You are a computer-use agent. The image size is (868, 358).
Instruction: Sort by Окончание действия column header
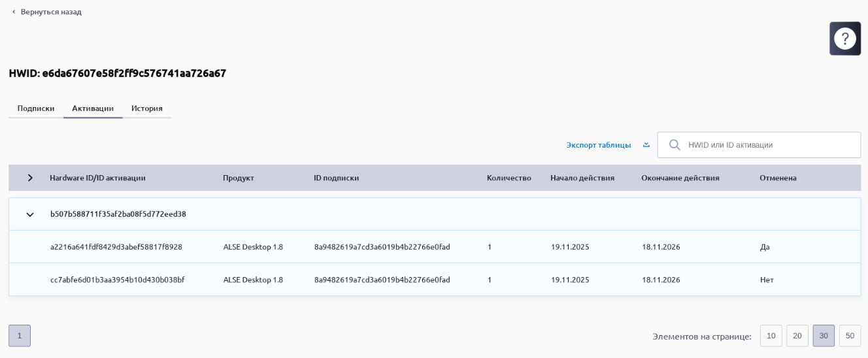point(680,178)
